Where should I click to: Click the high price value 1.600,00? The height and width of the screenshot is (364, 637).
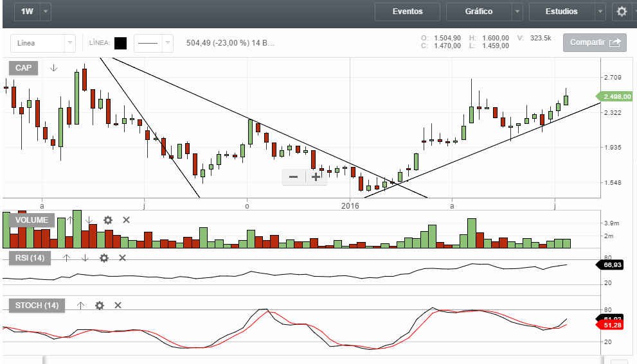click(496, 38)
